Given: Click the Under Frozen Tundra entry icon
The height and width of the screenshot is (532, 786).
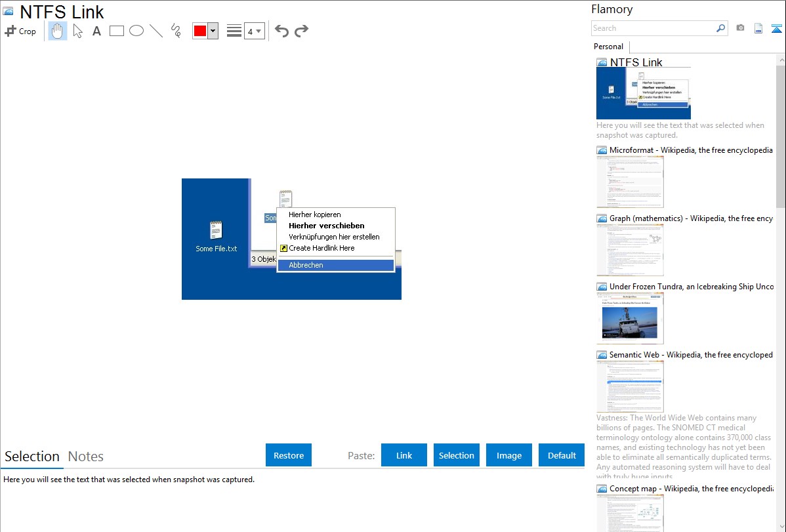Looking at the screenshot, I should click(602, 287).
